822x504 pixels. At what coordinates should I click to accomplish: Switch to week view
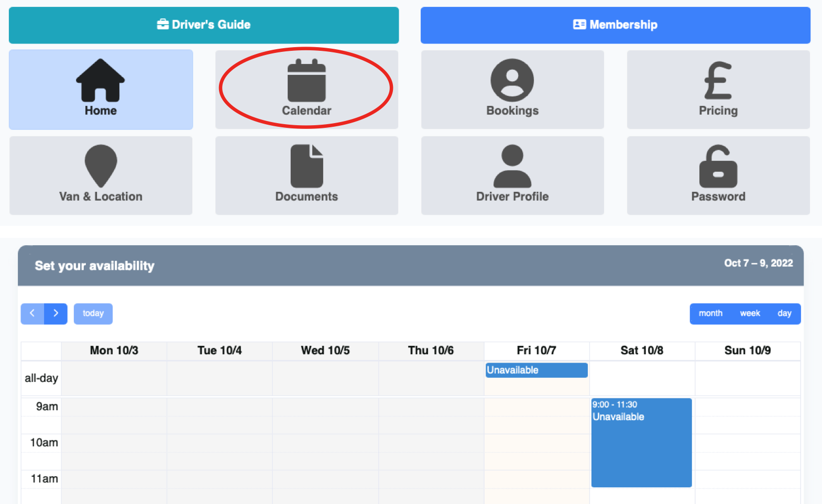[x=750, y=313]
